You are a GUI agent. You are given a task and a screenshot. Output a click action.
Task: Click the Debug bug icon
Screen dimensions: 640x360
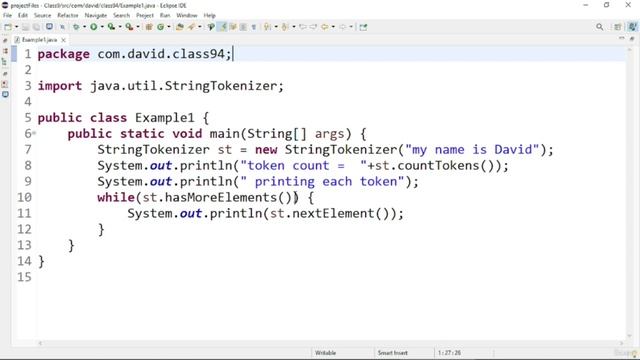coord(76,27)
